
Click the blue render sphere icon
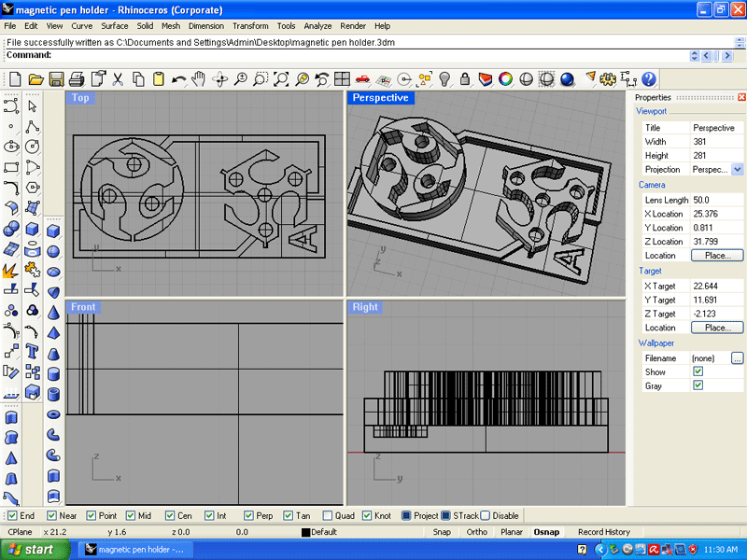click(567, 79)
